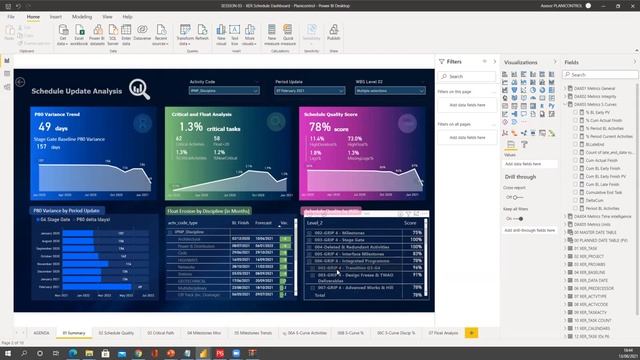
Task: Open Microsoft Edge from taskbar
Action: click(x=73, y=353)
